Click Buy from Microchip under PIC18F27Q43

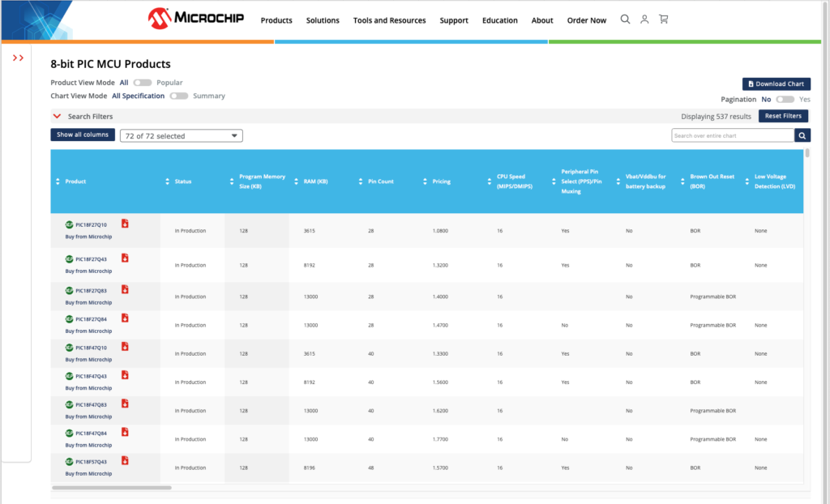[88, 271]
